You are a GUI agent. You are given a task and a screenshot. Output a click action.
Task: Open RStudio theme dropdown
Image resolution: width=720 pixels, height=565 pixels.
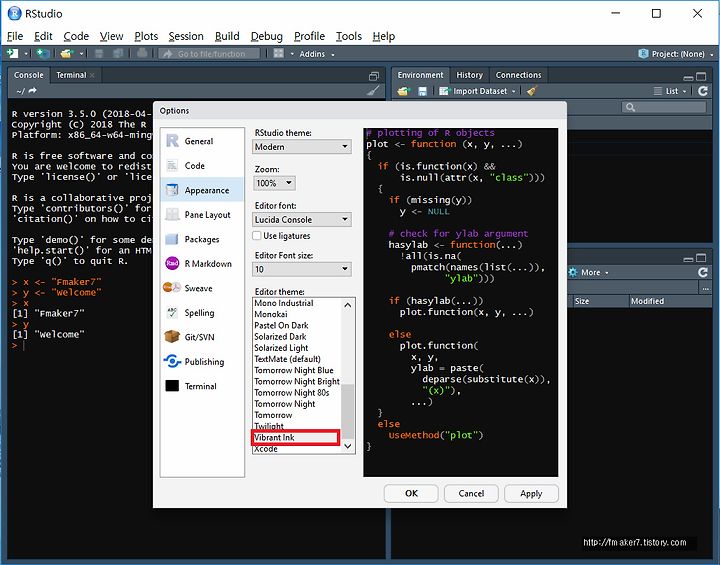click(x=302, y=147)
